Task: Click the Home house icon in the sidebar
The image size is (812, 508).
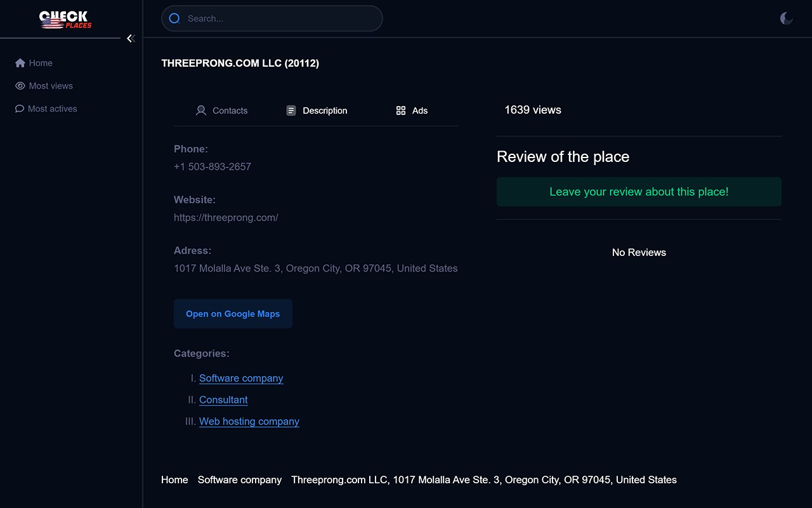Action: (20, 63)
